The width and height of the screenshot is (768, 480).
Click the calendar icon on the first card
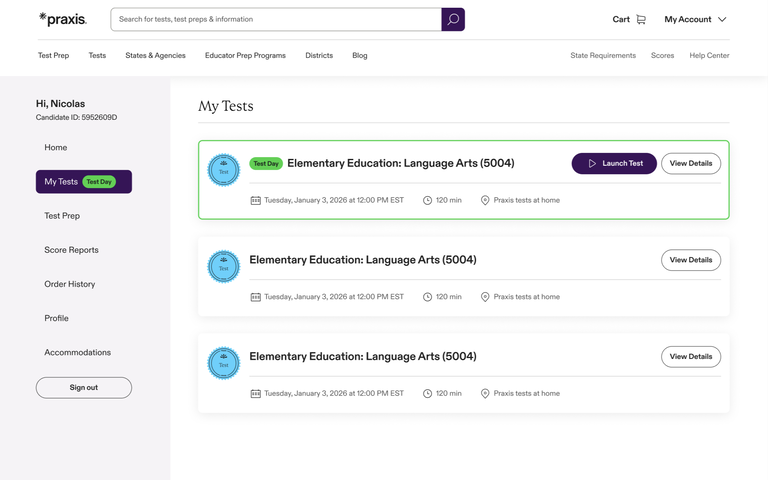coord(256,200)
